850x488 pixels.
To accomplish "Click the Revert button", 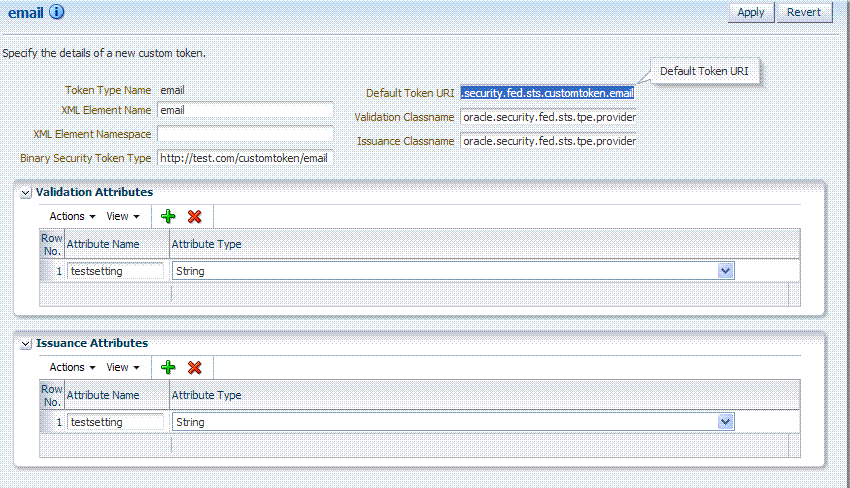I will [804, 12].
